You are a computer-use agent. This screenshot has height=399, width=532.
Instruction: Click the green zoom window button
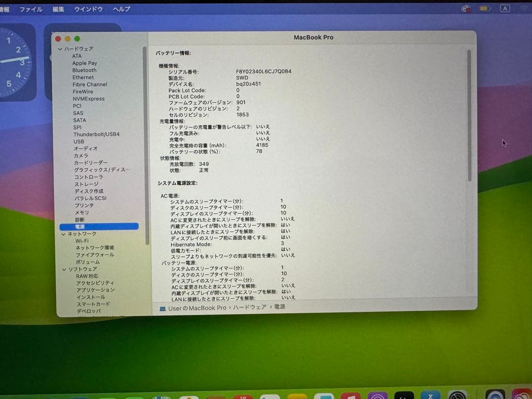pos(77,39)
